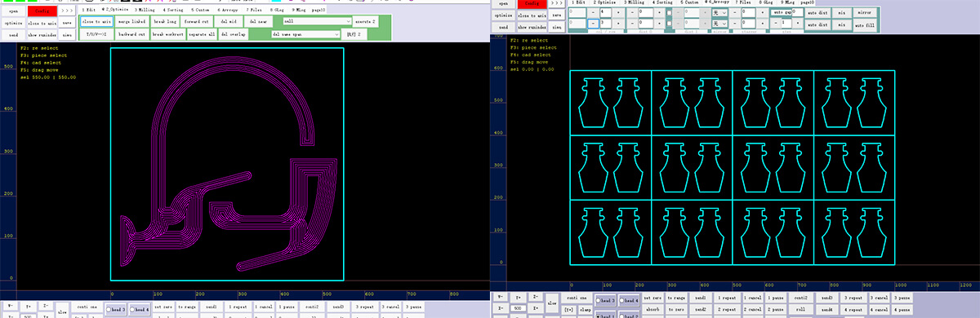This screenshot has width=980, height=318.
Task: Open the 'del same span' dropdown
Action: 306,34
